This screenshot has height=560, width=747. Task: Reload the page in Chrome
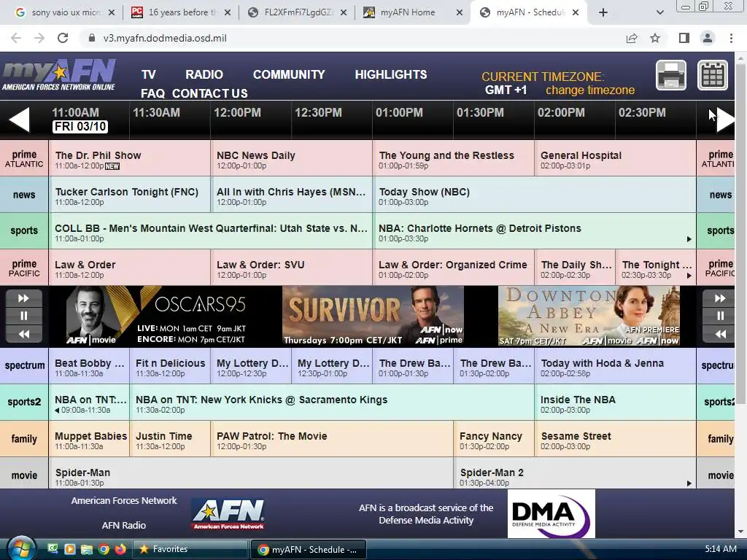pyautogui.click(x=63, y=38)
